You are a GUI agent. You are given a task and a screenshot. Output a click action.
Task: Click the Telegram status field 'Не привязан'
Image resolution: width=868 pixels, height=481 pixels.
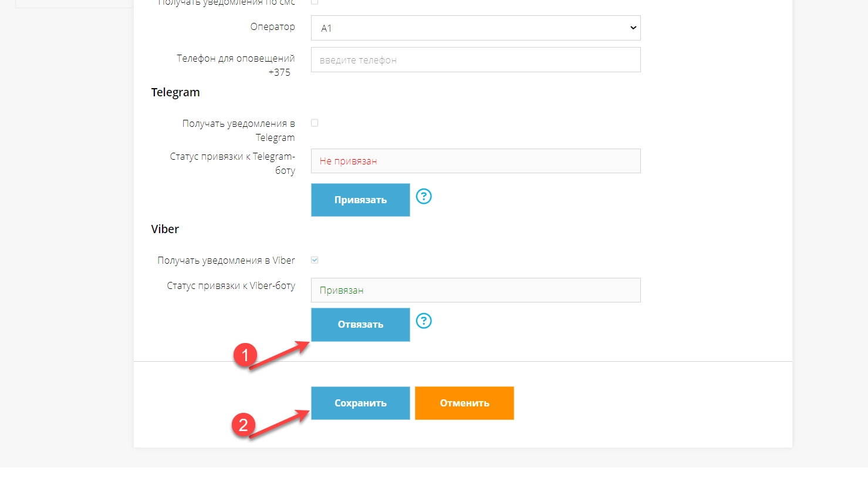click(475, 161)
